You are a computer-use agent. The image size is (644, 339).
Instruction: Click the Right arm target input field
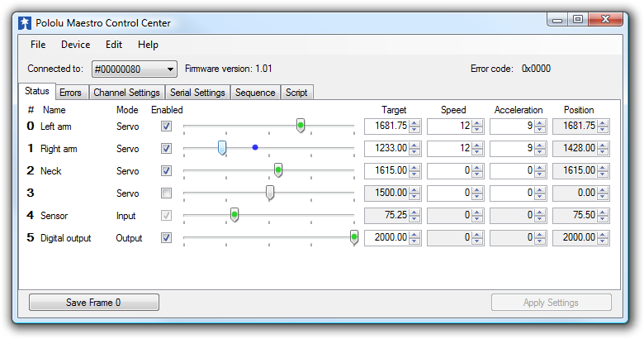tap(386, 149)
